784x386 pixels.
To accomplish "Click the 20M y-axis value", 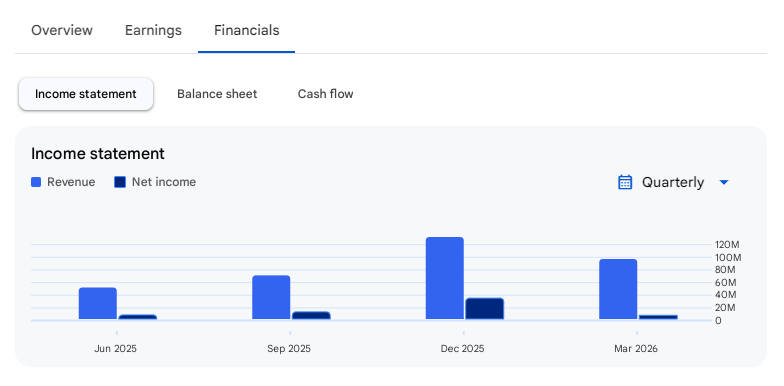I will (x=726, y=308).
